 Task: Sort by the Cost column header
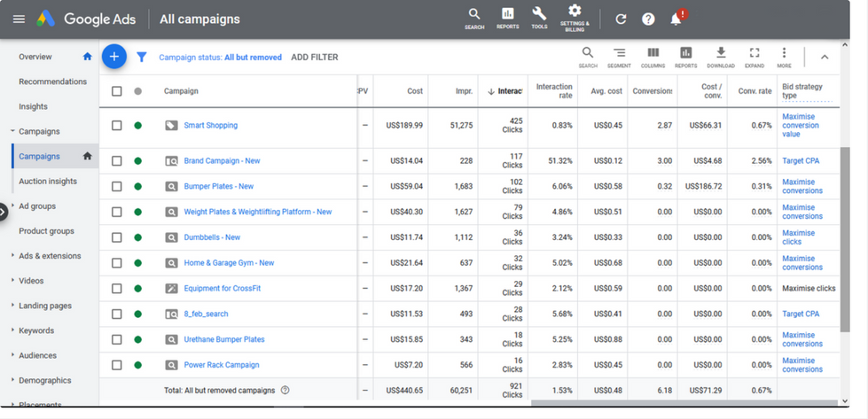click(x=415, y=91)
